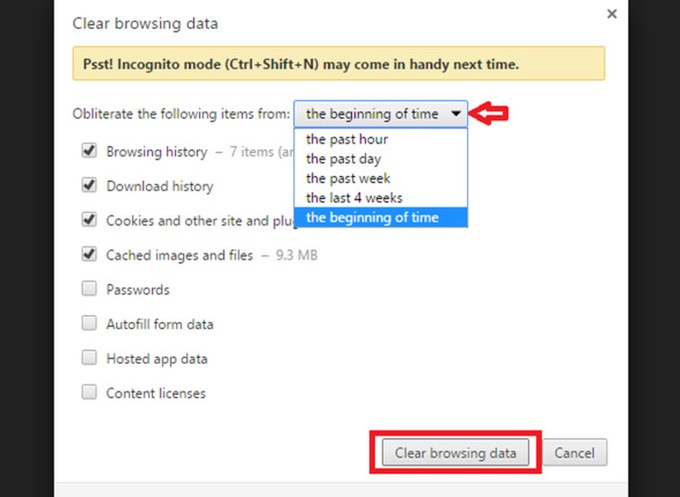Close the Clear browsing data dialog

[x=611, y=14]
